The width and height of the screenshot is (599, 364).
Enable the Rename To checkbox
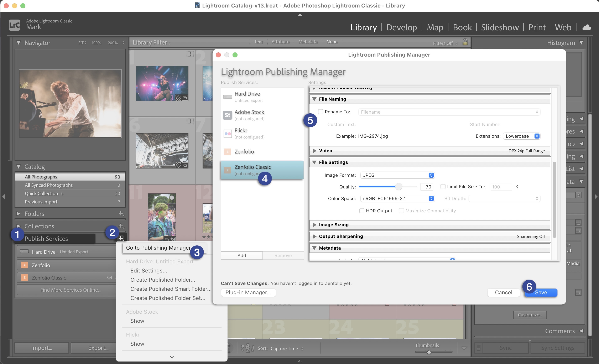321,112
